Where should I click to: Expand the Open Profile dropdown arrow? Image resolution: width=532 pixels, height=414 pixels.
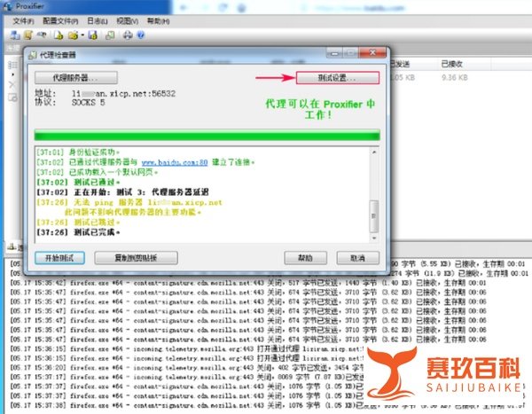82,35
